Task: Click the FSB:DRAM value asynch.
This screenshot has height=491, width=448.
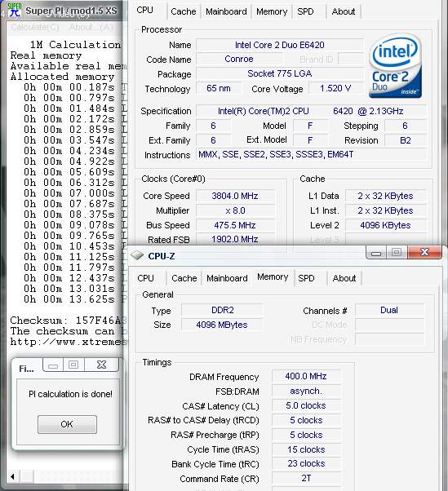Action: pos(306,391)
